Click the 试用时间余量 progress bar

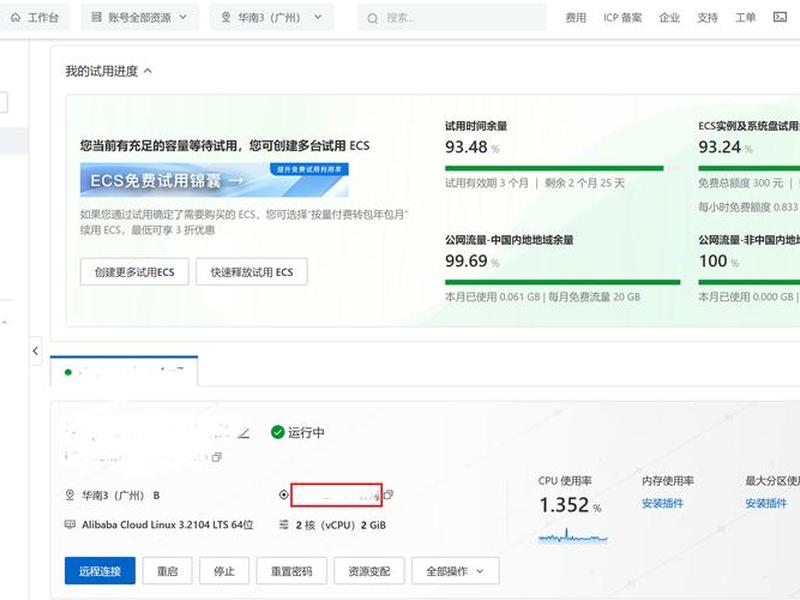[562, 168]
